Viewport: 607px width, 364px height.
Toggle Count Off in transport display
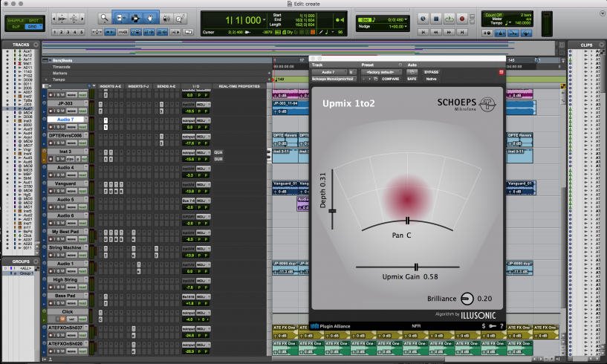click(493, 15)
